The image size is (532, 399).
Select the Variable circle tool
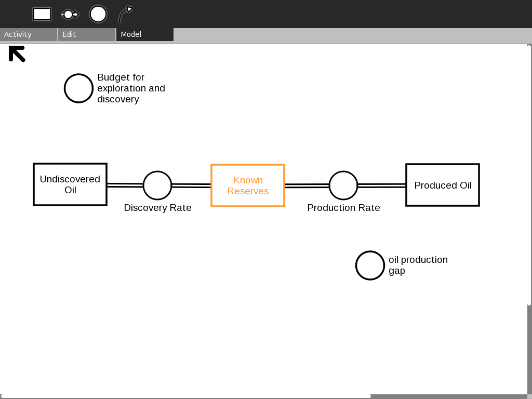click(98, 14)
